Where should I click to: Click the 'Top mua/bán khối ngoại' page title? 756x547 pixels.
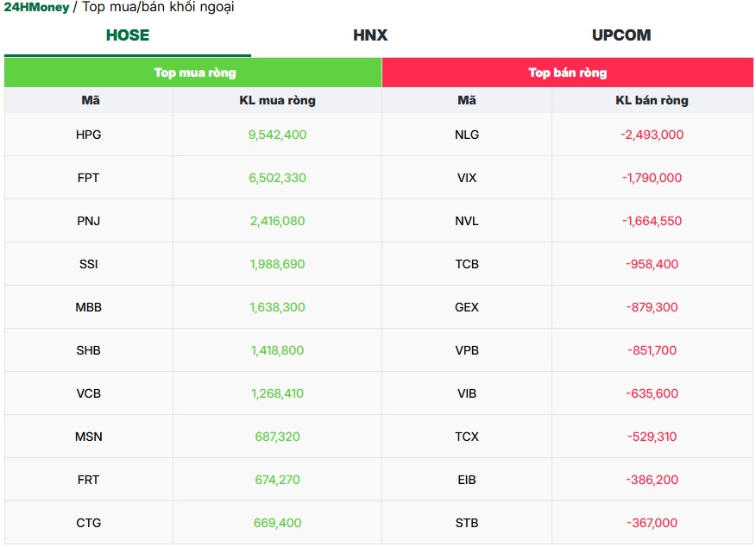click(x=158, y=7)
